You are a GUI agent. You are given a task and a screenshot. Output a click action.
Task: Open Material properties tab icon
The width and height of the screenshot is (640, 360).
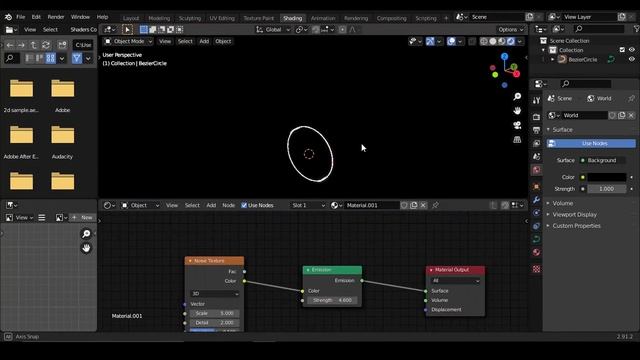click(536, 252)
